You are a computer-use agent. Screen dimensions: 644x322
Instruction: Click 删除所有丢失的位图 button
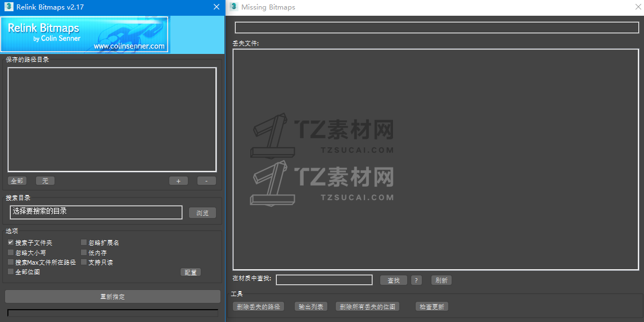tap(368, 306)
